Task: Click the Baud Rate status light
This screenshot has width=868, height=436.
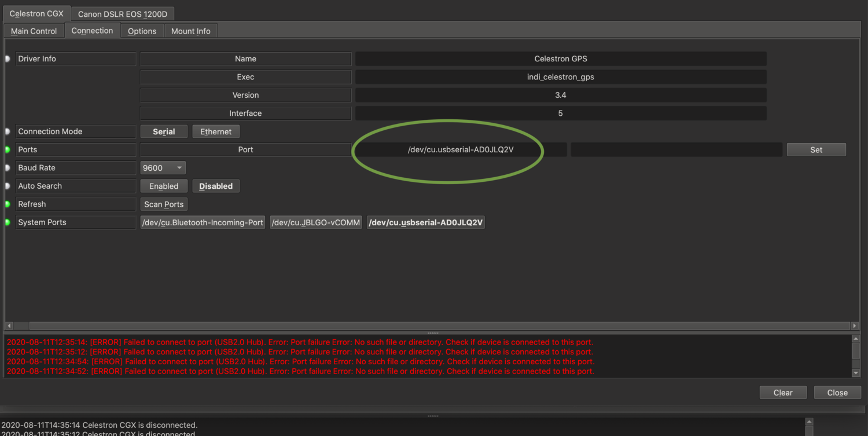Action: tap(8, 168)
